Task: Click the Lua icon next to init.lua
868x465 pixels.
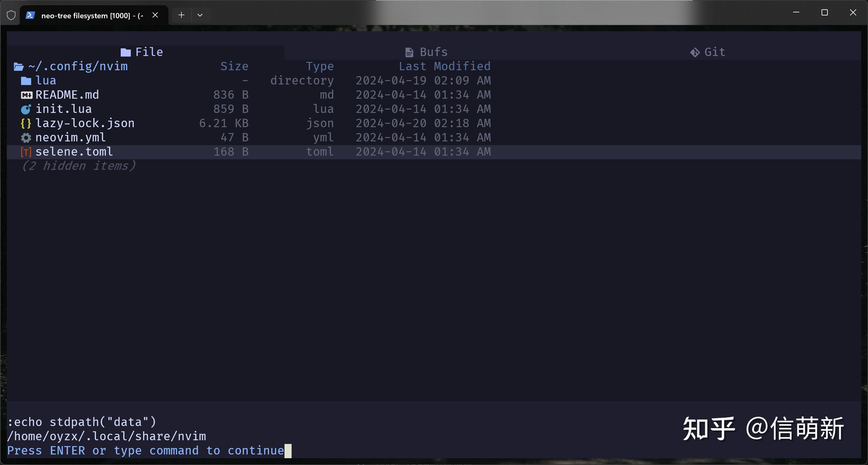Action: [26, 109]
